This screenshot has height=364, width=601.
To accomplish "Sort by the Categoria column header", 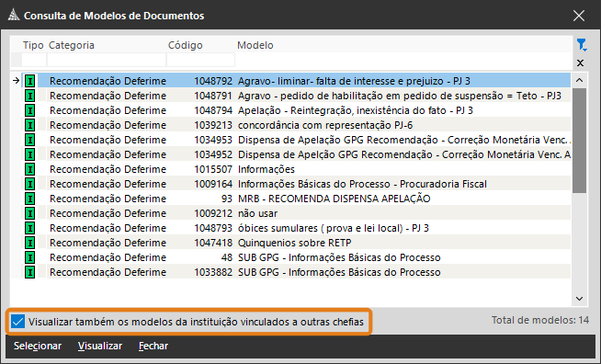I will tap(72, 45).
